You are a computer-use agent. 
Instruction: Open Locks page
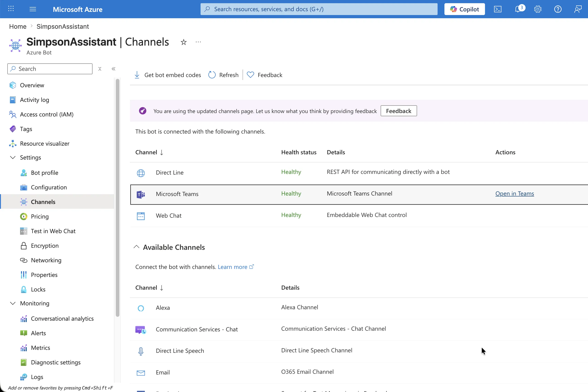[38, 289]
